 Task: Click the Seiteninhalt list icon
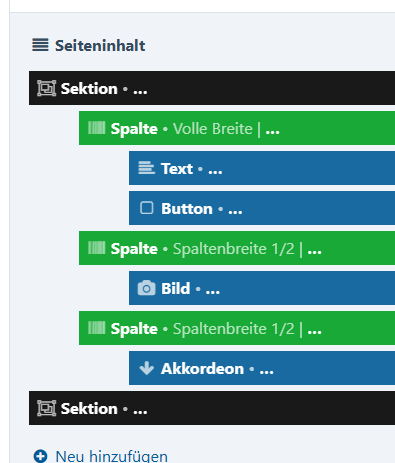point(40,45)
